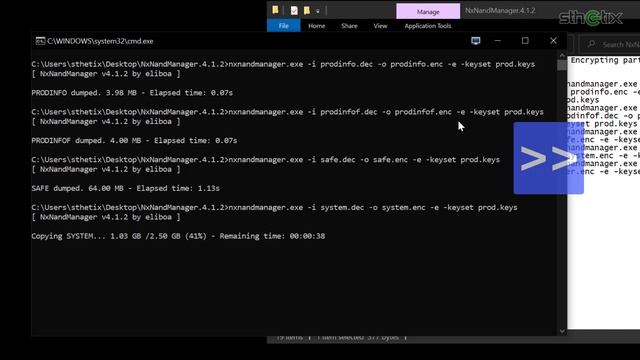Click the cmd window scrollbar thumb
This screenshot has width=640, height=360.
(x=562, y=65)
